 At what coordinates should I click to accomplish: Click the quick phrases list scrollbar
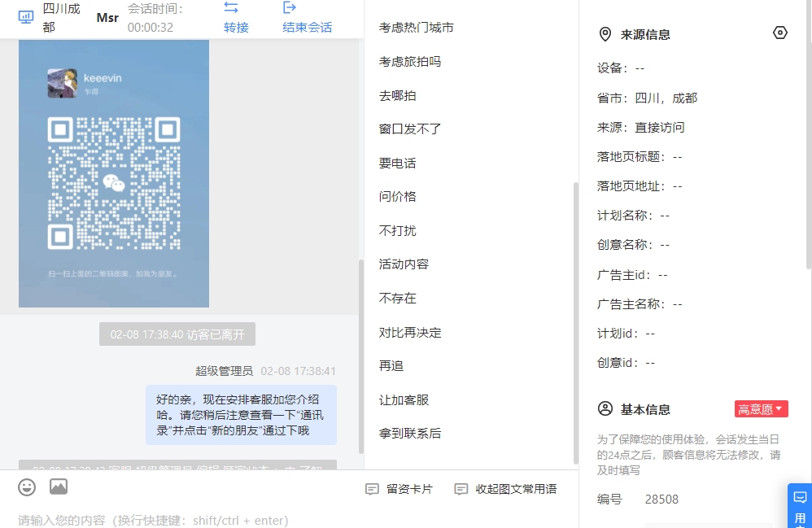pyautogui.click(x=575, y=323)
